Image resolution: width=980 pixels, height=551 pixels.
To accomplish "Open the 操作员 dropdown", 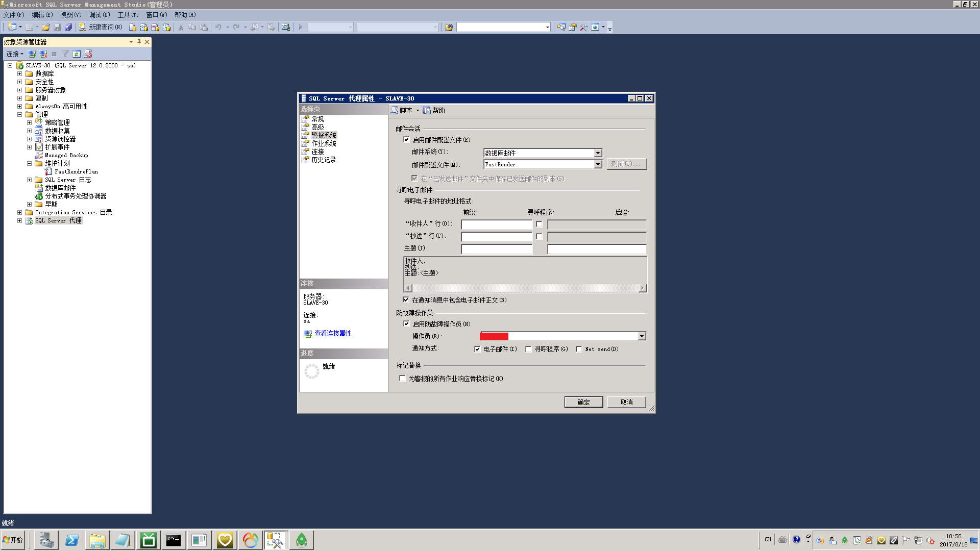I will click(642, 336).
